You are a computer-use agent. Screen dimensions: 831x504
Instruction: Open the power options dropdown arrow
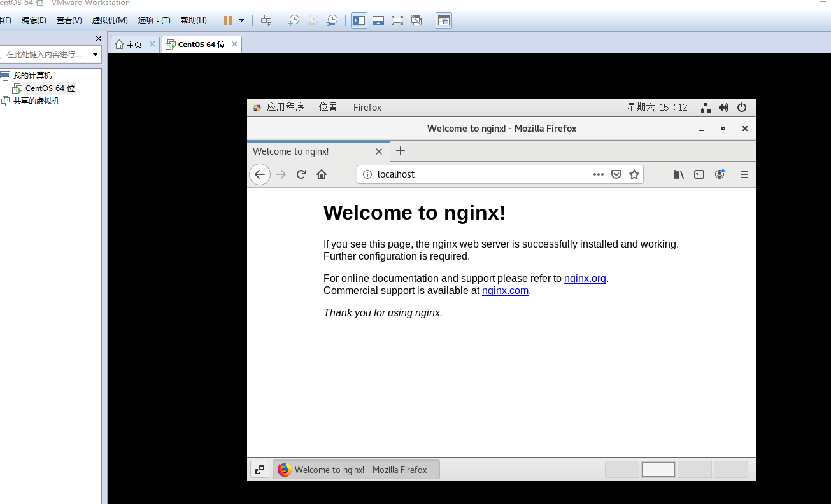tap(242, 20)
